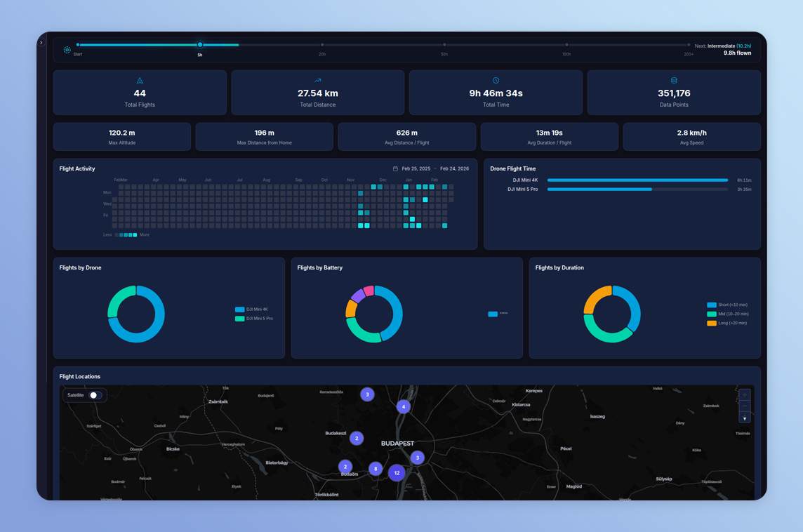The image size is (803, 532).
Task: Click the pilot rank badge icon
Action: pyautogui.click(x=67, y=50)
